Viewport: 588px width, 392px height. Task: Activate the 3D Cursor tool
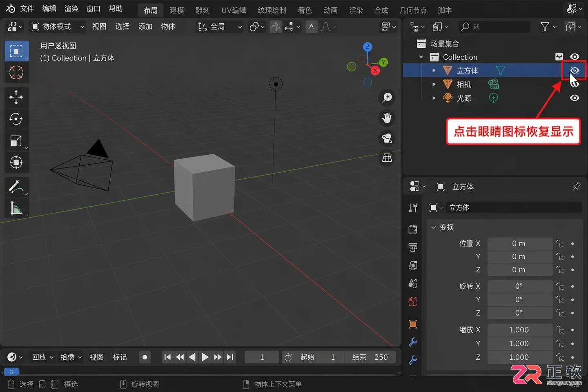tap(16, 73)
